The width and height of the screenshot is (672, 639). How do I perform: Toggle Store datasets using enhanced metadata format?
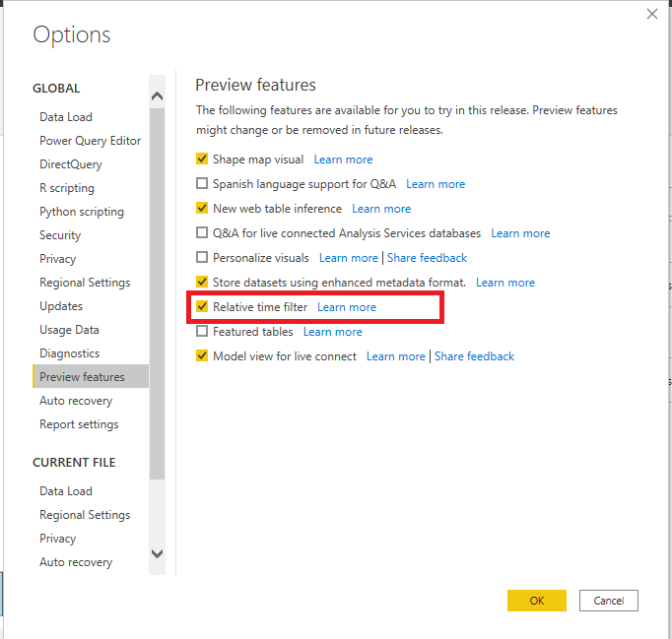click(x=202, y=282)
